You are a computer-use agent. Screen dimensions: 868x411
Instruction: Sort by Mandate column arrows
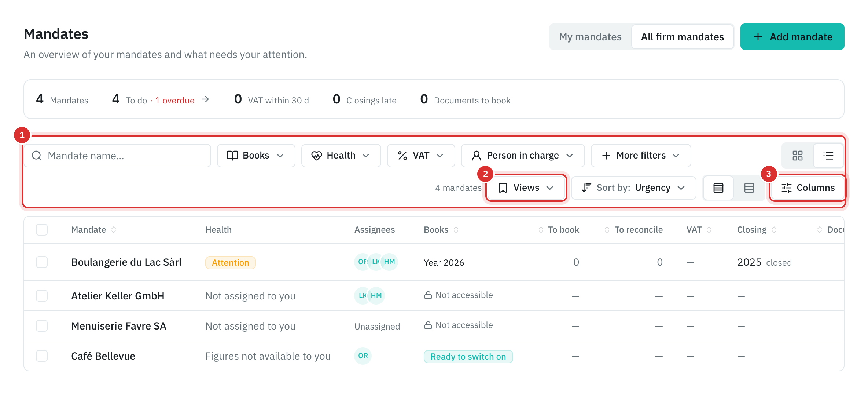pos(114,230)
